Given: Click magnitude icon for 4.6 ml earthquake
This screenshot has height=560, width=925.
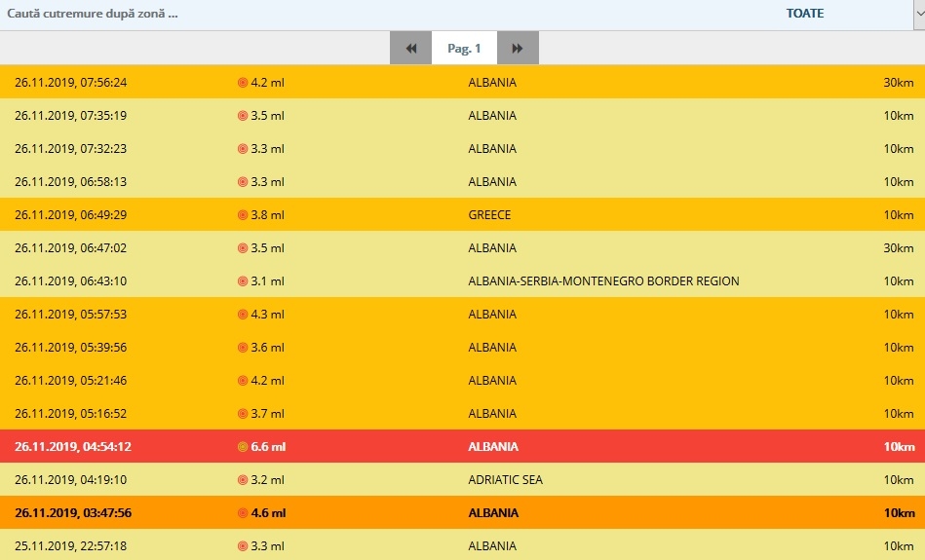Looking at the screenshot, I should pos(243,513).
